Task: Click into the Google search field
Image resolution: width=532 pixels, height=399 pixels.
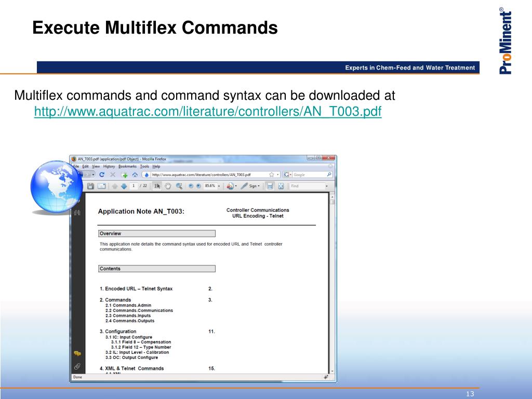Action: click(x=310, y=175)
